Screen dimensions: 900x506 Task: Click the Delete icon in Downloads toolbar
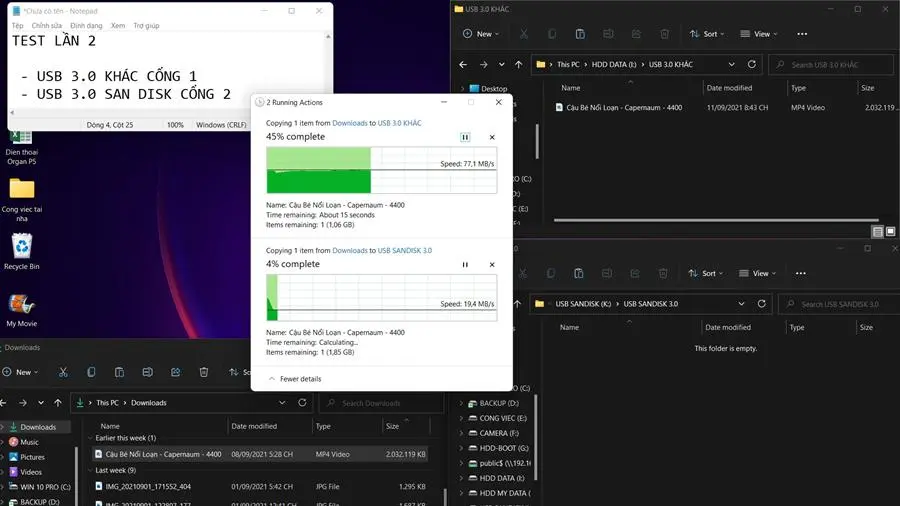(204, 372)
